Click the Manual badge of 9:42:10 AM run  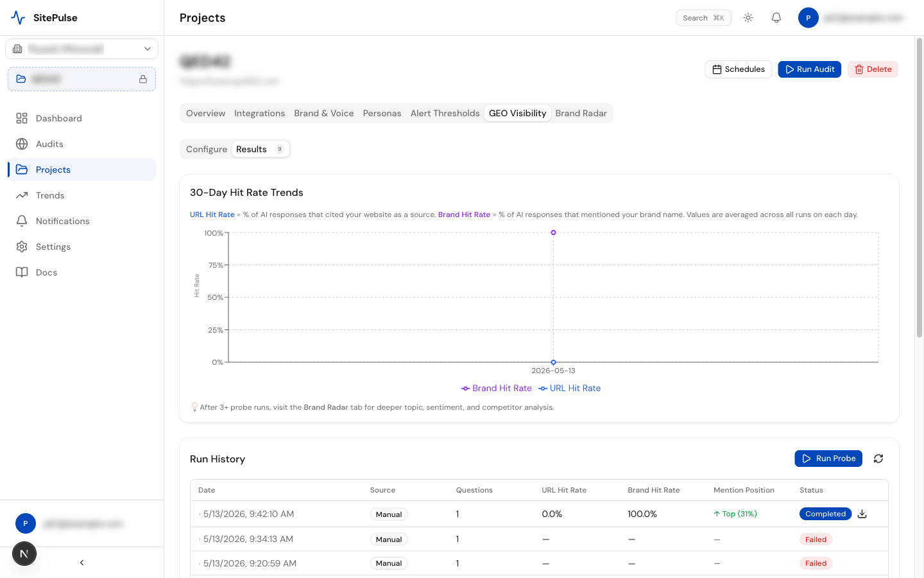pyautogui.click(x=389, y=514)
